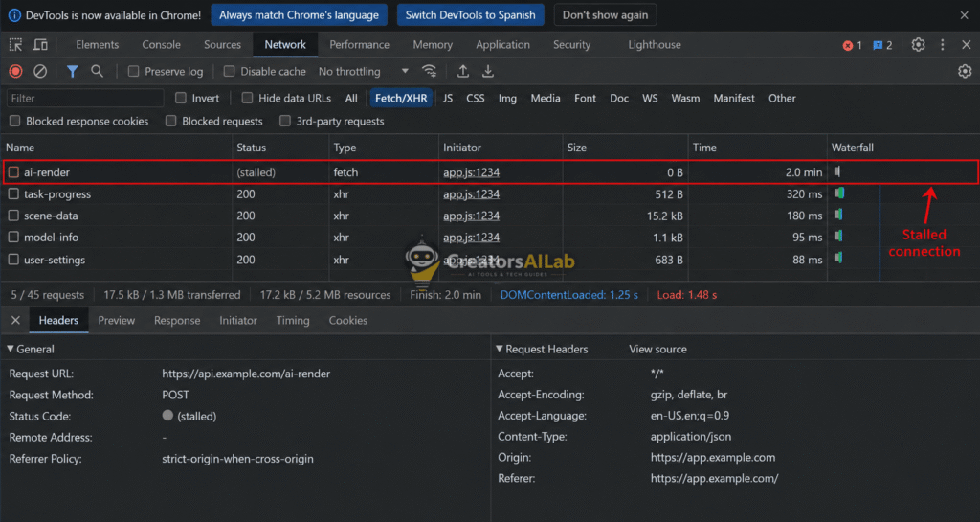980x522 pixels.
Task: Click View source in Request Headers
Action: [x=657, y=349]
